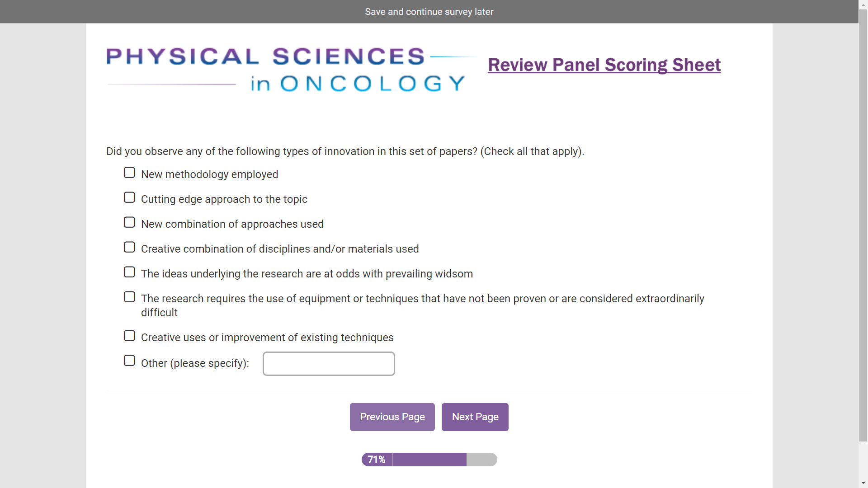This screenshot has width=868, height=488.
Task: Click the 'Cutting edge approach' label text
Action: click(x=224, y=199)
